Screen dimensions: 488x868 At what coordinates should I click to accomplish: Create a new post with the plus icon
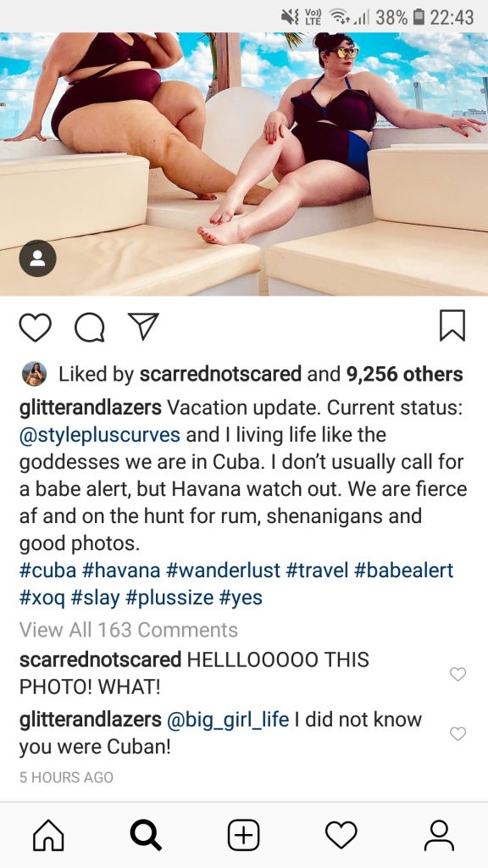click(243, 835)
